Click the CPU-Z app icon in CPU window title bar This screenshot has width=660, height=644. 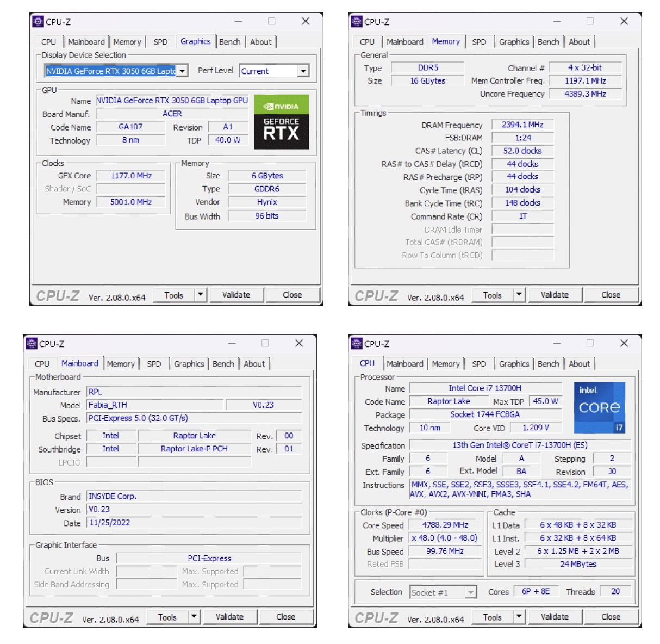(357, 343)
